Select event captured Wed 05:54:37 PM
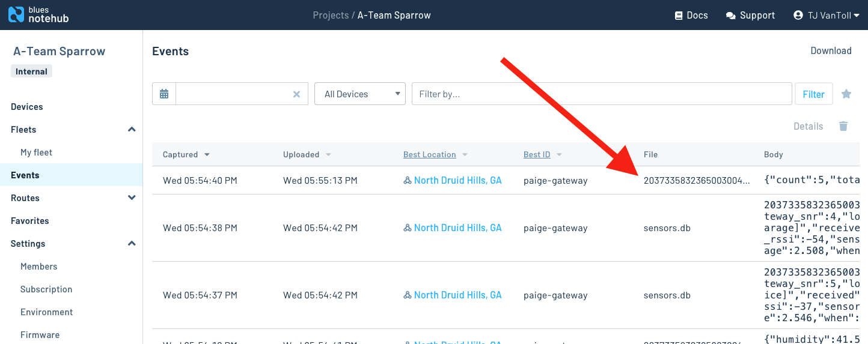 click(200, 295)
